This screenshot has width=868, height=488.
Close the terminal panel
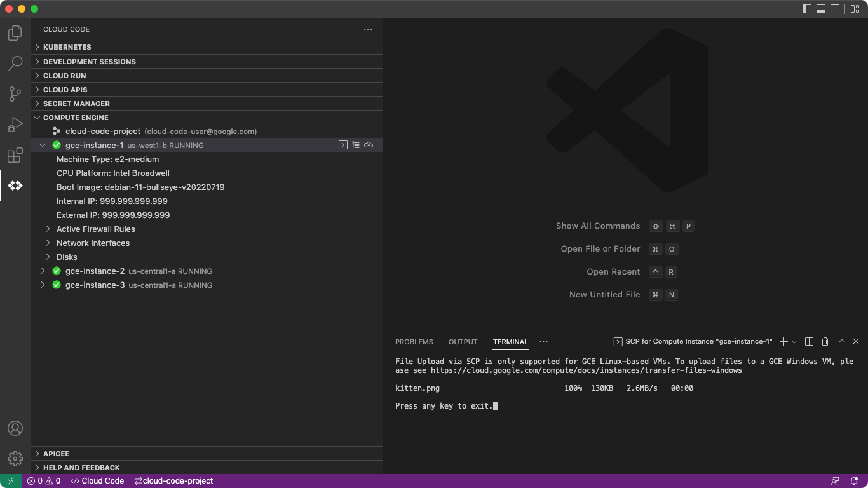(x=856, y=342)
